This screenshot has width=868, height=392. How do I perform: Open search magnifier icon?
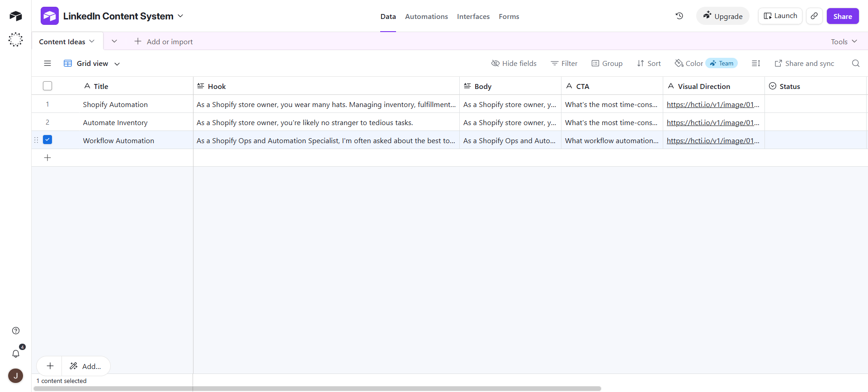(x=856, y=63)
